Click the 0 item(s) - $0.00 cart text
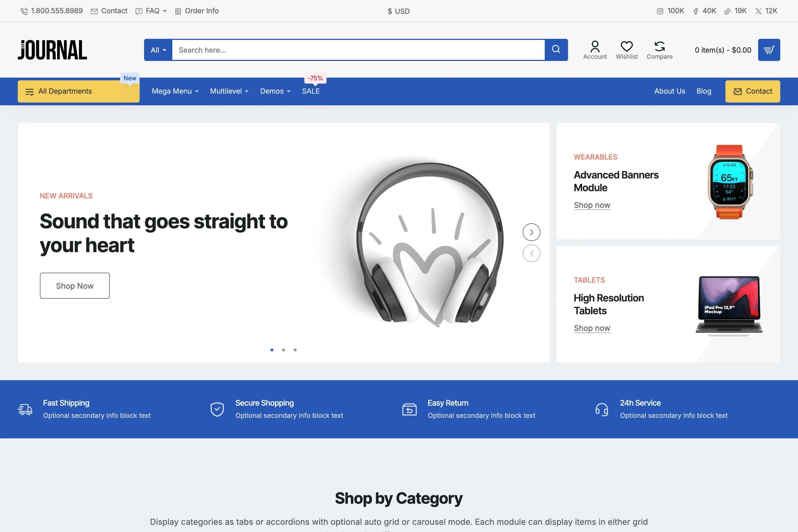The width and height of the screenshot is (798, 532). (723, 50)
